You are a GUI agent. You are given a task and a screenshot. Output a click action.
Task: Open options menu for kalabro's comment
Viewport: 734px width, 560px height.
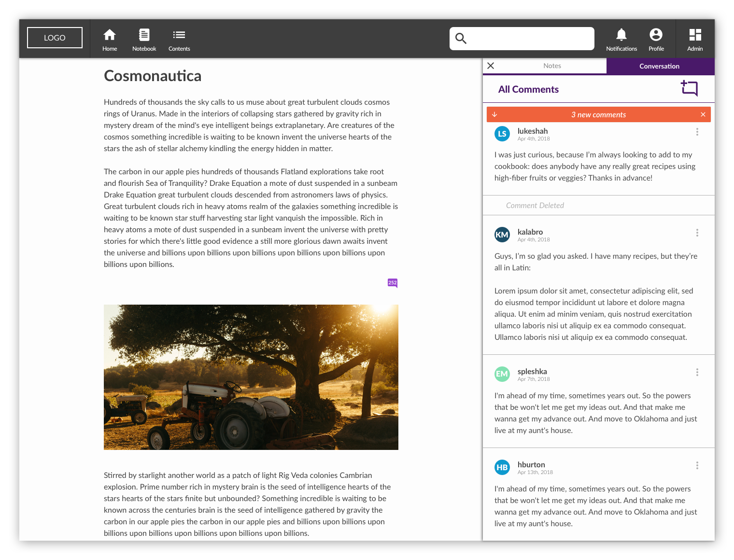(697, 233)
